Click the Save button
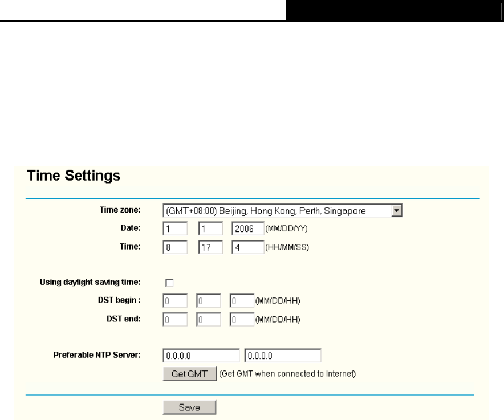 [189, 407]
